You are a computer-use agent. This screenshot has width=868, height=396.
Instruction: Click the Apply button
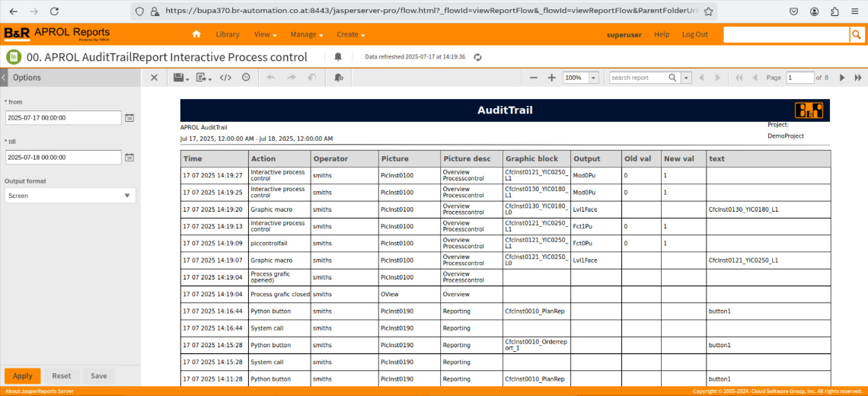[22, 375]
